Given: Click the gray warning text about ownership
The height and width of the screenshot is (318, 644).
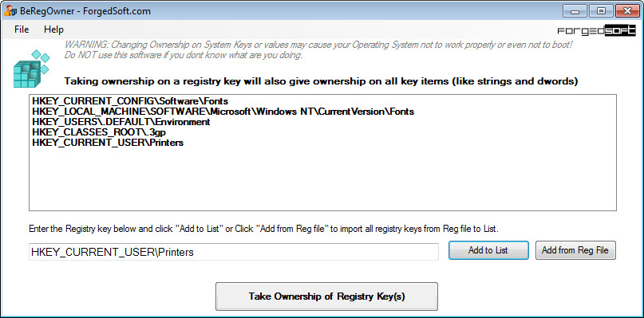Looking at the screenshot, I should [x=318, y=49].
